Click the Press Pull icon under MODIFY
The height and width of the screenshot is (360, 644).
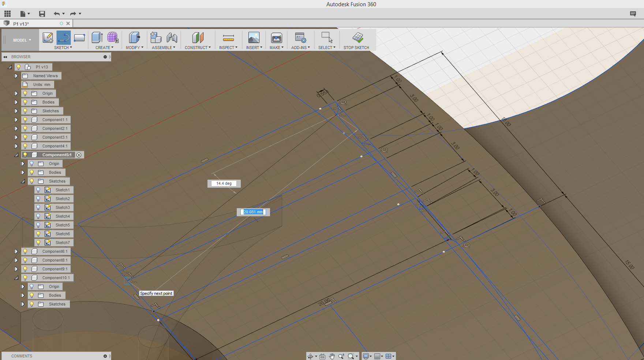134,37
